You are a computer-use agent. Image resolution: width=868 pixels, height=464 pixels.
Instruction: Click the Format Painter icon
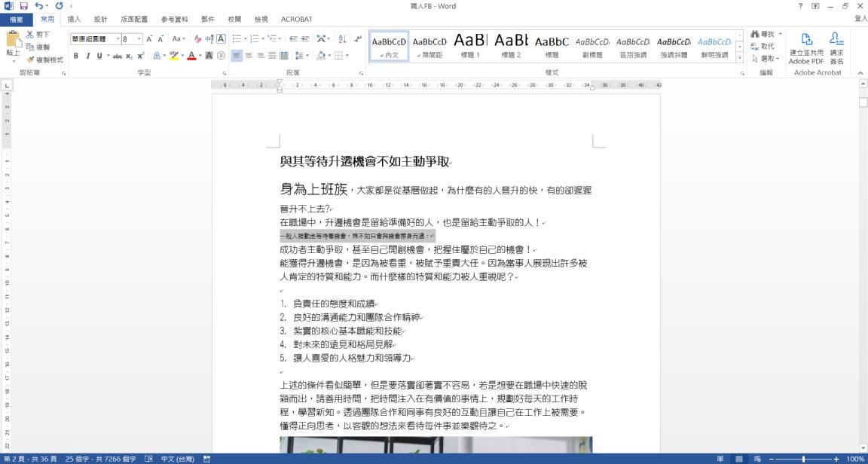30,58
